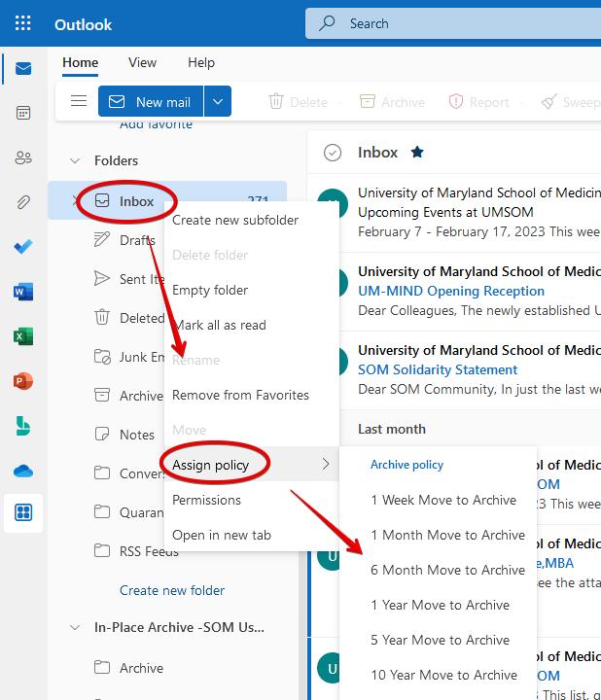
Task: Launch Word from the app rail
Action: pyautogui.click(x=23, y=292)
